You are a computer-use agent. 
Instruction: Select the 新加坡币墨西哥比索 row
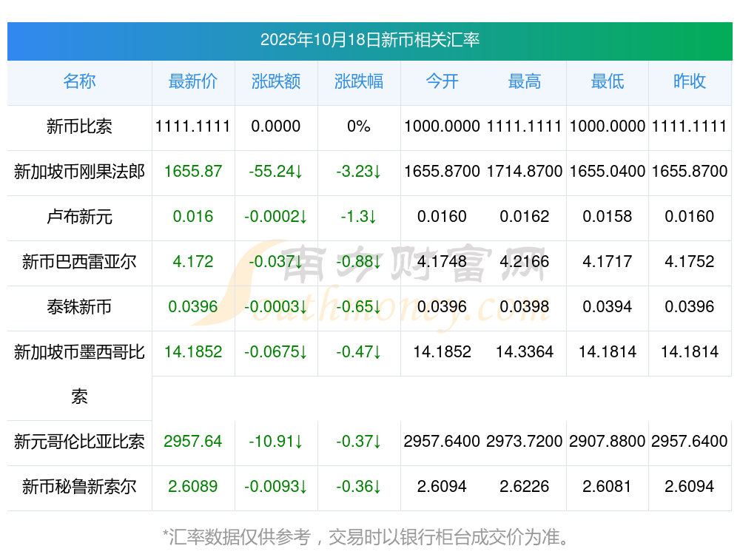tap(79, 353)
